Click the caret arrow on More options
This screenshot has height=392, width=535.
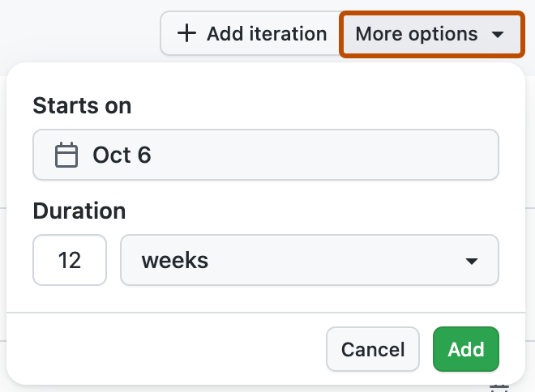coord(499,35)
